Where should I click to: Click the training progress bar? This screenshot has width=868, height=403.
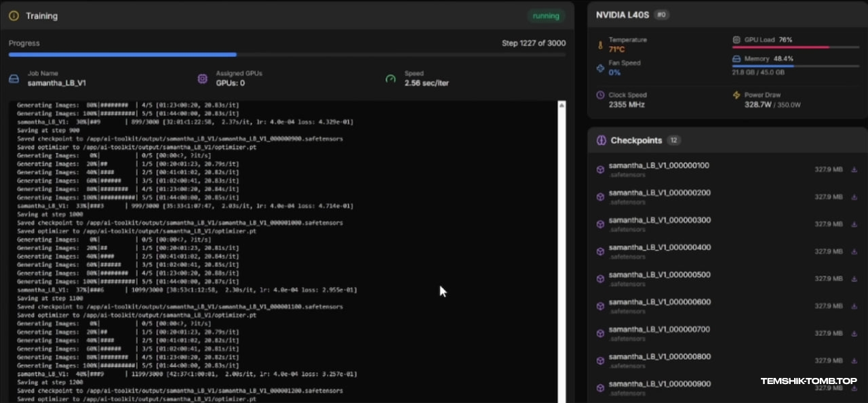coord(287,54)
